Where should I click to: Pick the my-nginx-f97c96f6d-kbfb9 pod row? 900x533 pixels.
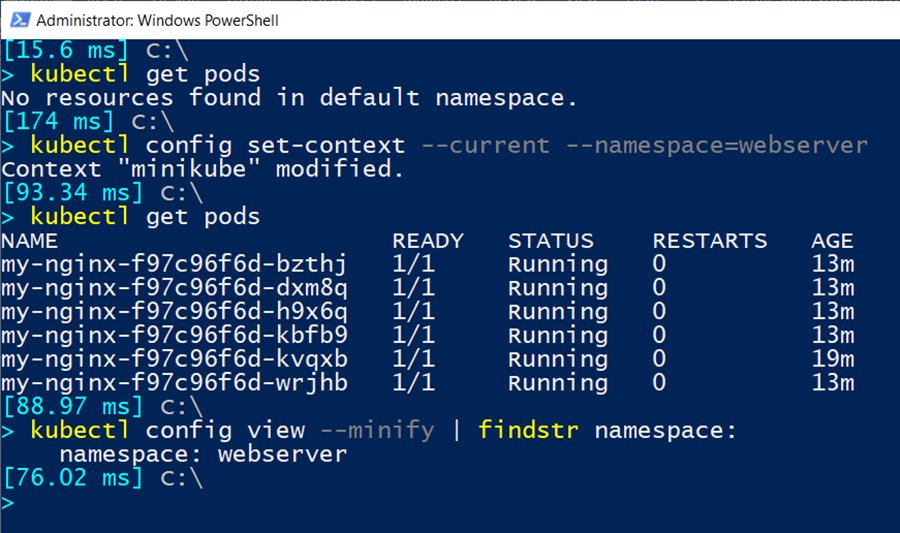tap(174, 336)
